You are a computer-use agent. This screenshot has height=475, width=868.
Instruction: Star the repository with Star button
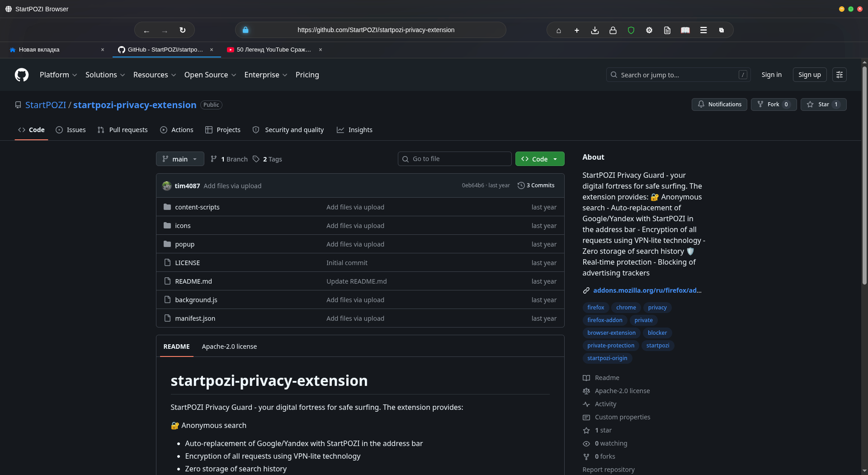(x=824, y=104)
